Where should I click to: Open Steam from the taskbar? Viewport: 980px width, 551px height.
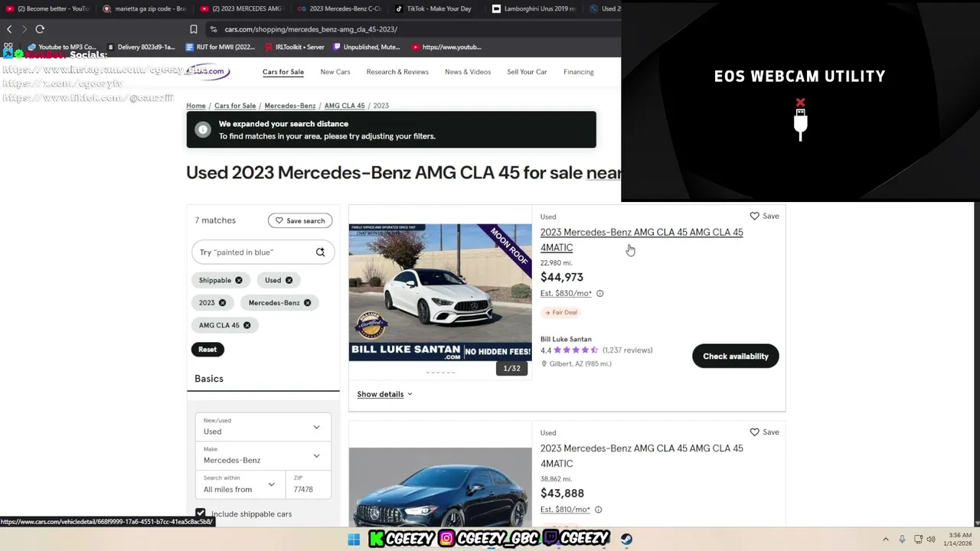tap(626, 540)
